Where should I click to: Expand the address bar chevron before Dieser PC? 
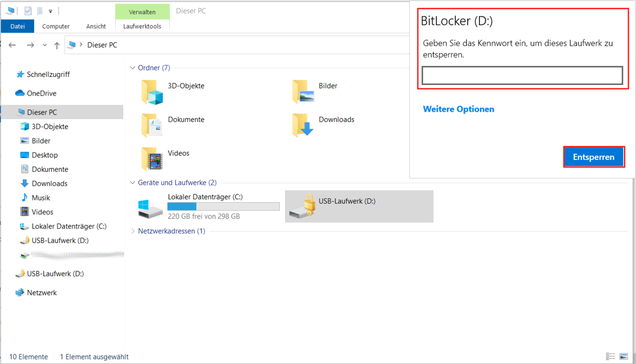[81, 45]
